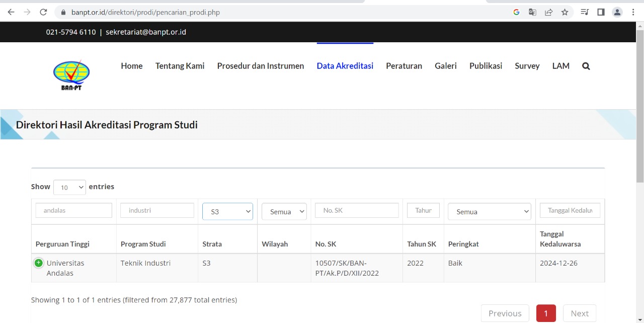Go back with the browser back arrow

11,12
